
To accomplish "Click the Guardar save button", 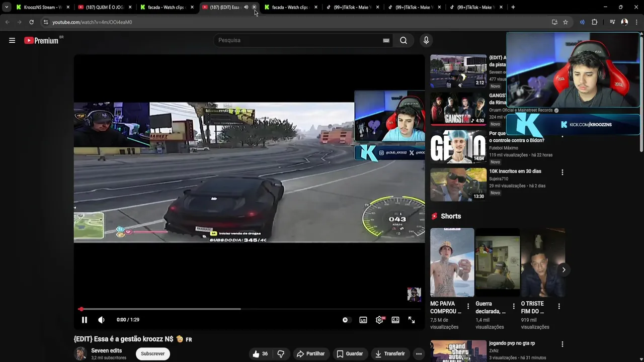I will [x=350, y=354].
